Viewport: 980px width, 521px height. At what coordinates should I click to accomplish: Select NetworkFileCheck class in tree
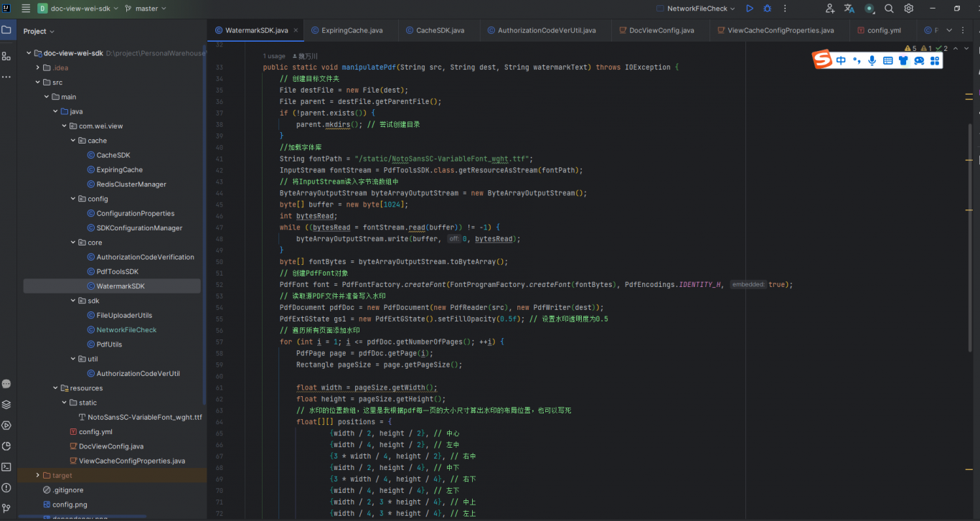[126, 330]
